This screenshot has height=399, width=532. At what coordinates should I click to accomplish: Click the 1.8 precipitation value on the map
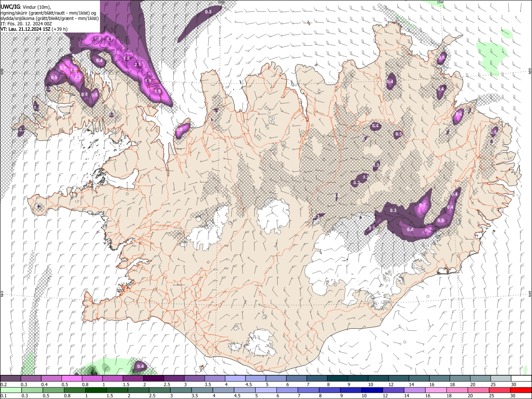(127, 59)
